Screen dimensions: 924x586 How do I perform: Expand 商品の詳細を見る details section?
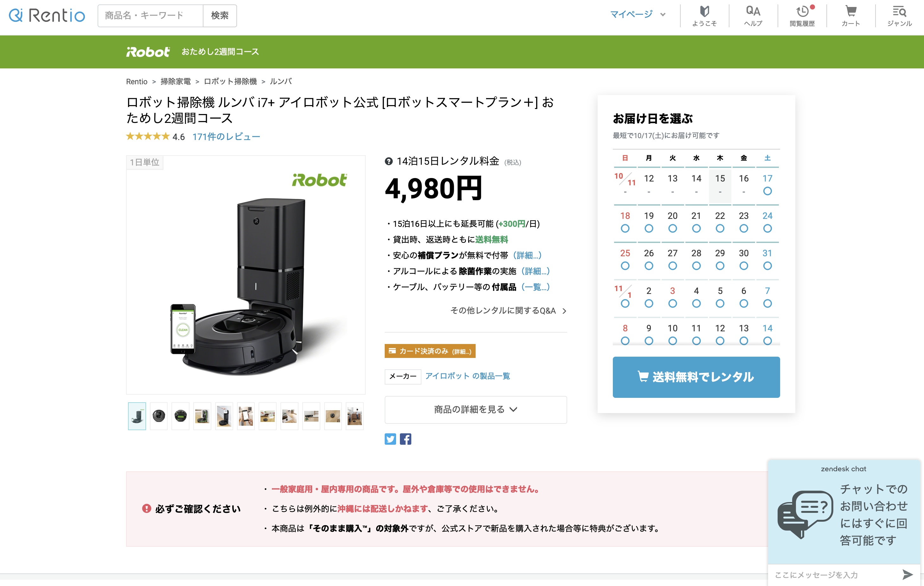click(475, 410)
